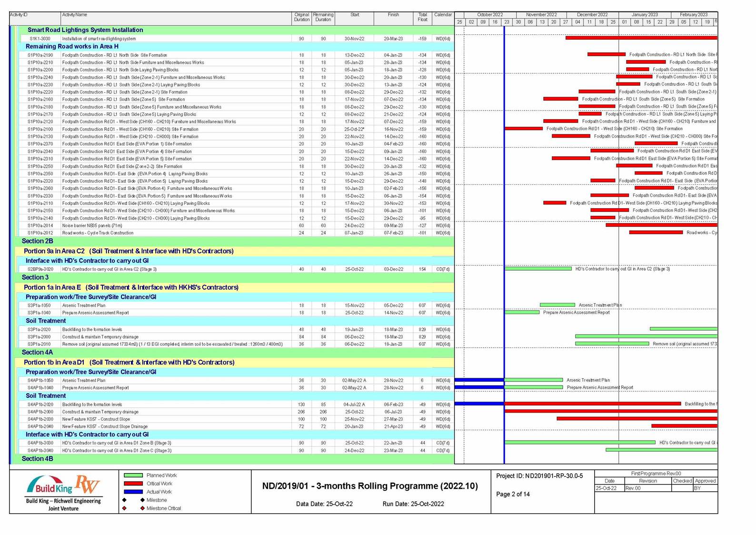Click activity ID S1P10a-2190
This screenshot has height=535, width=756.
click(x=40, y=55)
